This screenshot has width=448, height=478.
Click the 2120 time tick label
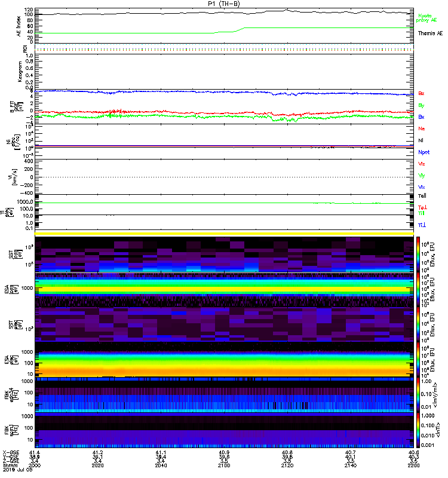tap(287, 465)
